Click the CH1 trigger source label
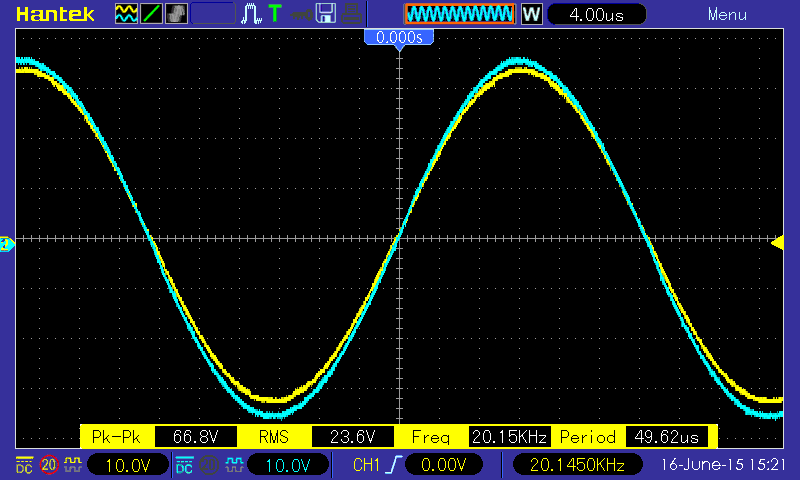 [366, 465]
